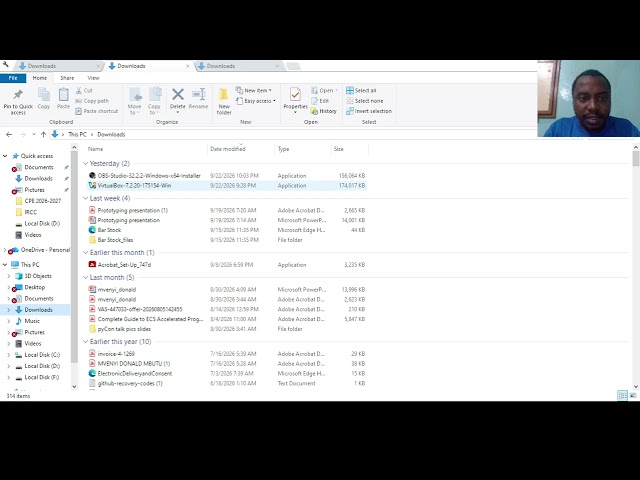Screen dimensions: 640x480
Task: Click the Back navigation arrow
Action: point(9,134)
